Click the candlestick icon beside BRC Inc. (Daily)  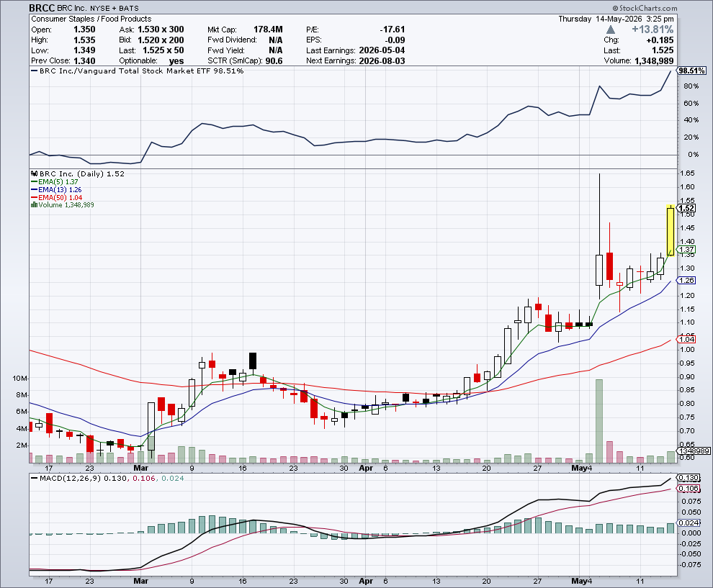tap(34, 173)
